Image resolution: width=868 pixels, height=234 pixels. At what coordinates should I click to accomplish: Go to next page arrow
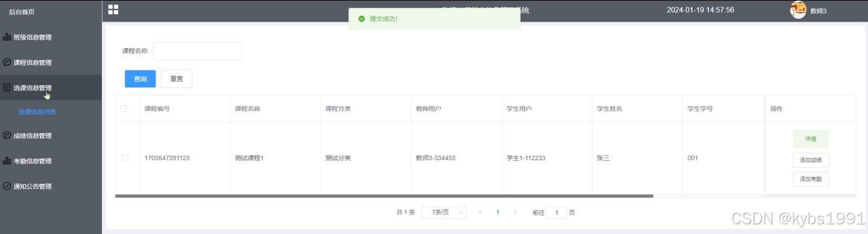tap(515, 212)
